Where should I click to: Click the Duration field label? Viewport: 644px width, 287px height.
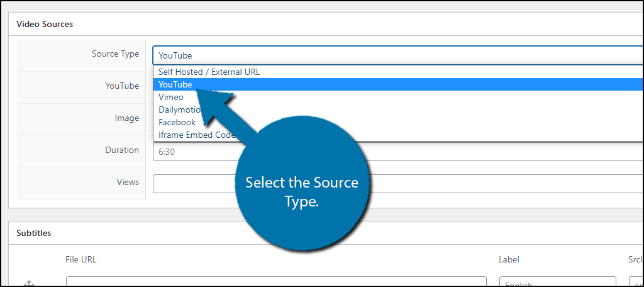click(x=122, y=150)
